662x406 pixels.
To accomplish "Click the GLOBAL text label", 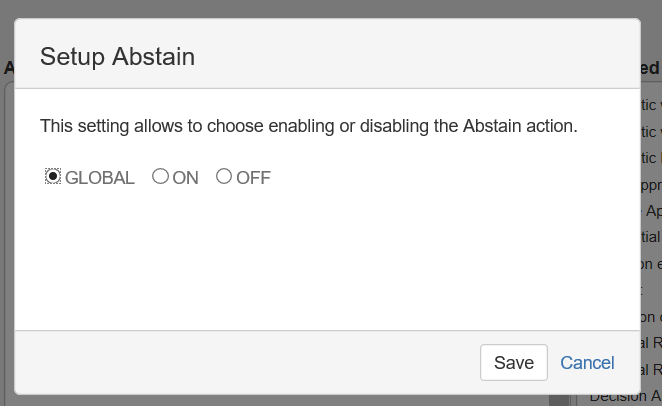I will click(99, 178).
